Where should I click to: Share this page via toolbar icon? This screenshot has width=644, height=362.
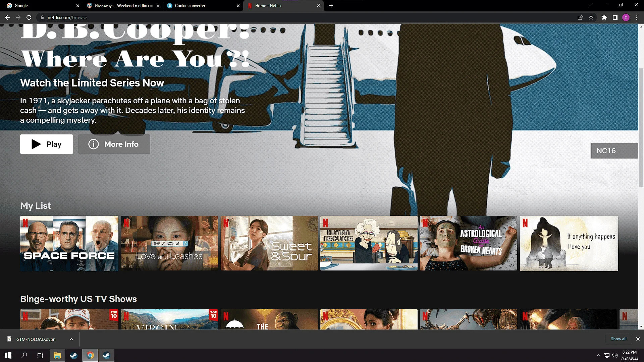click(580, 17)
